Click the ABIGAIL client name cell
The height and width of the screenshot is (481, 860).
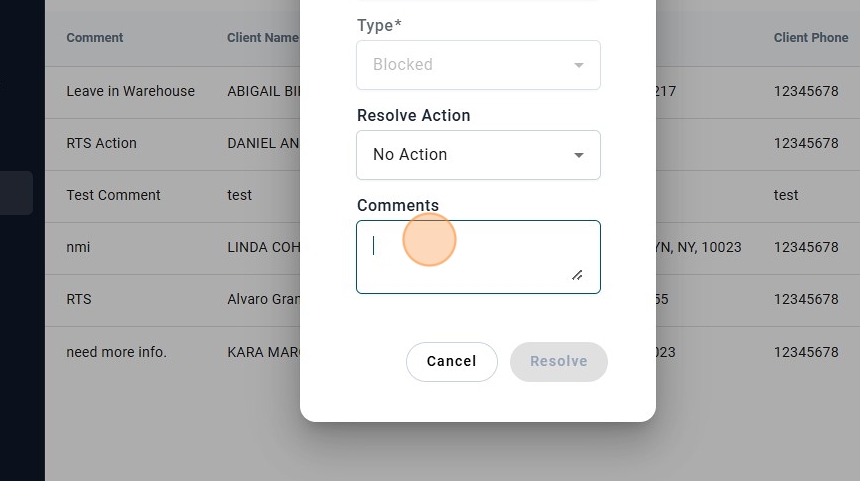(x=264, y=91)
